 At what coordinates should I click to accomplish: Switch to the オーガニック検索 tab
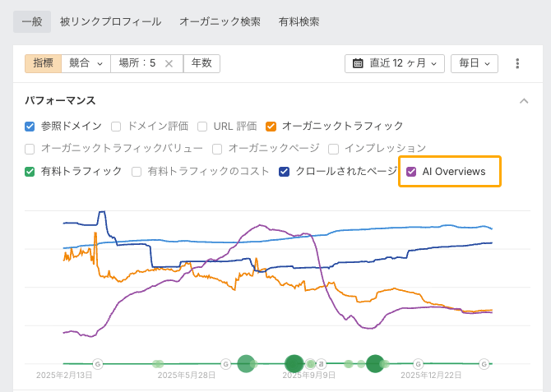click(x=220, y=21)
